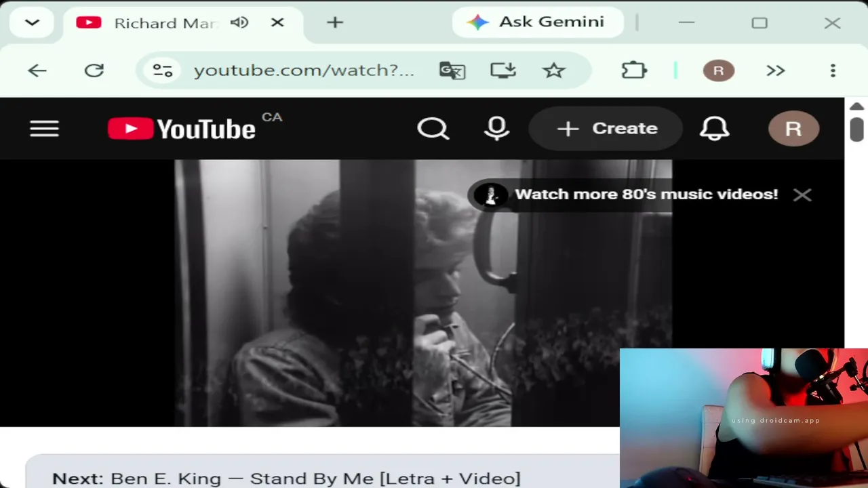This screenshot has width=868, height=488.
Task: Go to YouTube home via logo
Action: [182, 129]
